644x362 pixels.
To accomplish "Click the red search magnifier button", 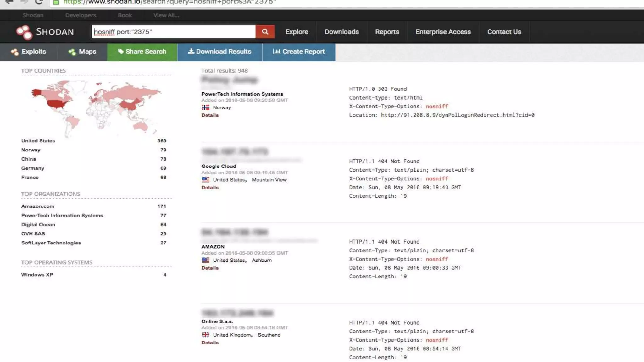I will pyautogui.click(x=265, y=32).
